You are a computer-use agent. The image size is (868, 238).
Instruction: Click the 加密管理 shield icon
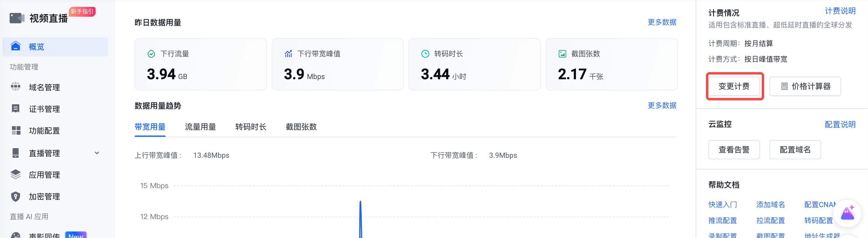coord(16,196)
